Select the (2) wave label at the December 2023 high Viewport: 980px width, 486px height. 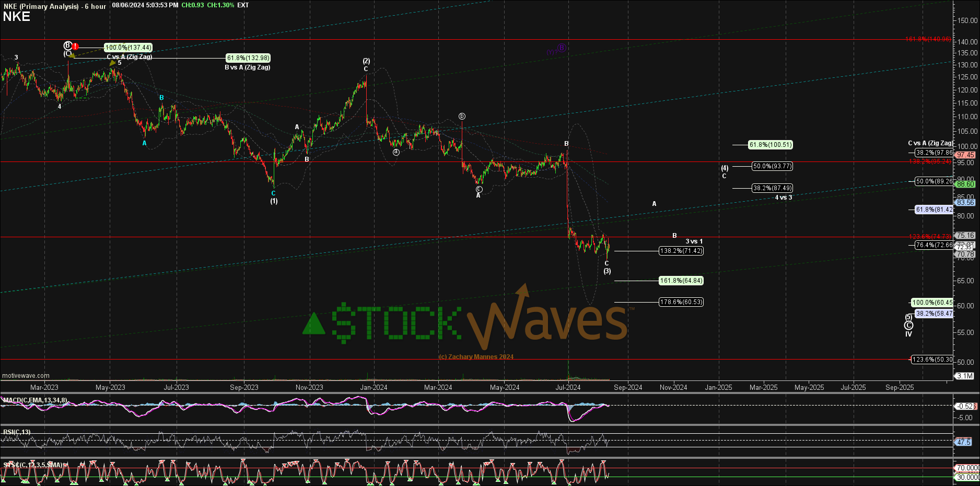366,61
